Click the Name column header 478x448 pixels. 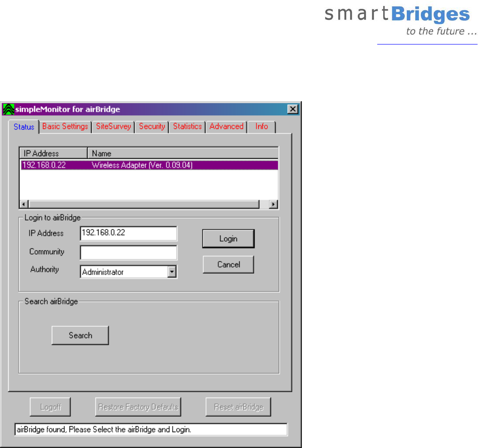(183, 153)
